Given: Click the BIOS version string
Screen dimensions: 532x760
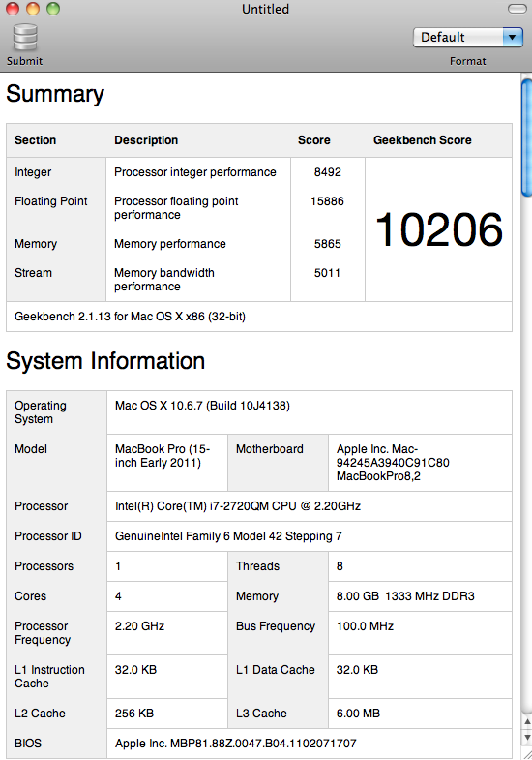Looking at the screenshot, I should point(236,744).
